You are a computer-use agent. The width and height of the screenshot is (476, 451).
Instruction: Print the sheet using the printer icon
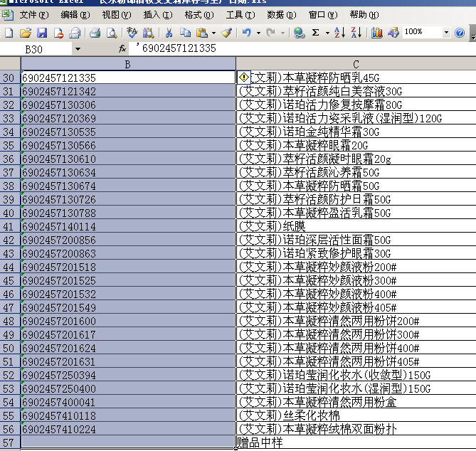95,33
